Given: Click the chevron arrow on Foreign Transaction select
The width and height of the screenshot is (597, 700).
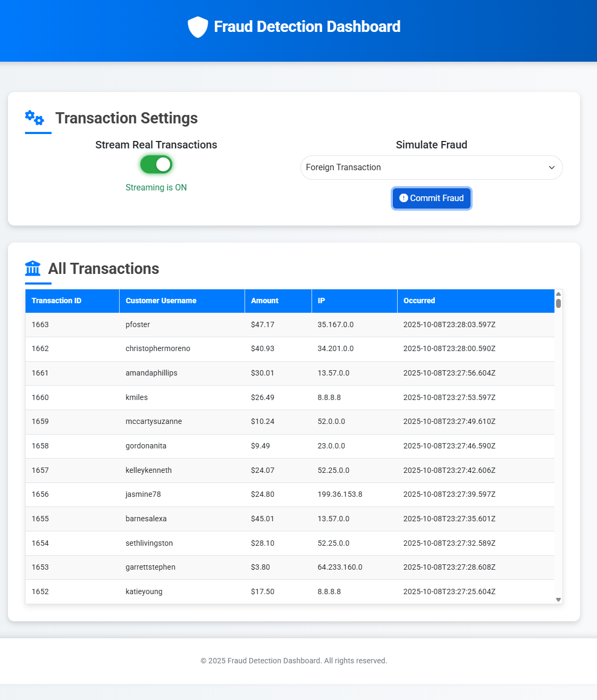Looking at the screenshot, I should tap(551, 168).
